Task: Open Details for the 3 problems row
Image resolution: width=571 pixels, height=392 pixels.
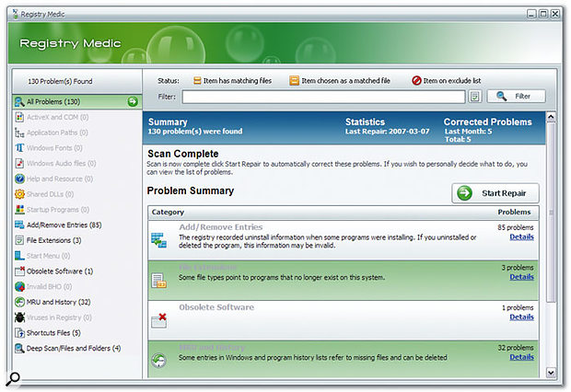Action: click(521, 277)
